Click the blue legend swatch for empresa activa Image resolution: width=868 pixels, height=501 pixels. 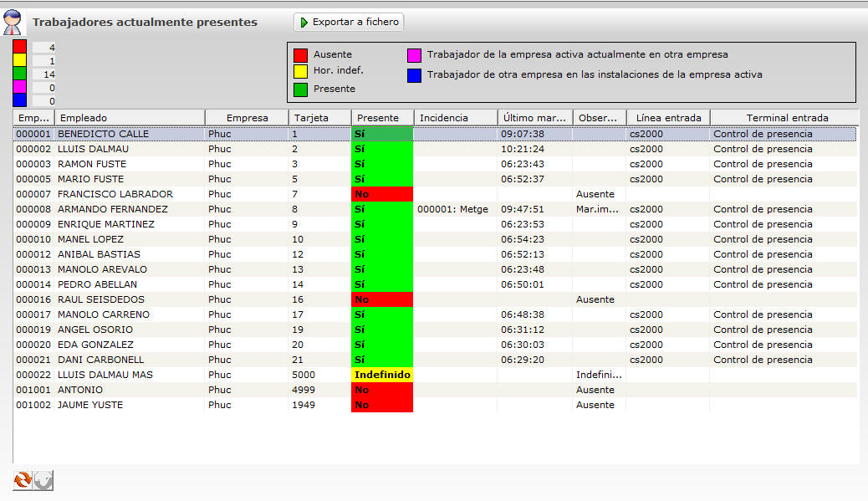point(414,75)
